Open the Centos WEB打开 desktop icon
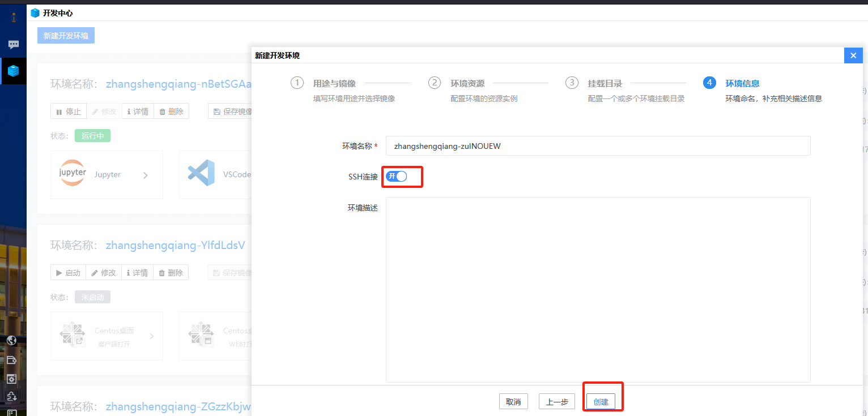This screenshot has width=868, height=416. (202, 335)
